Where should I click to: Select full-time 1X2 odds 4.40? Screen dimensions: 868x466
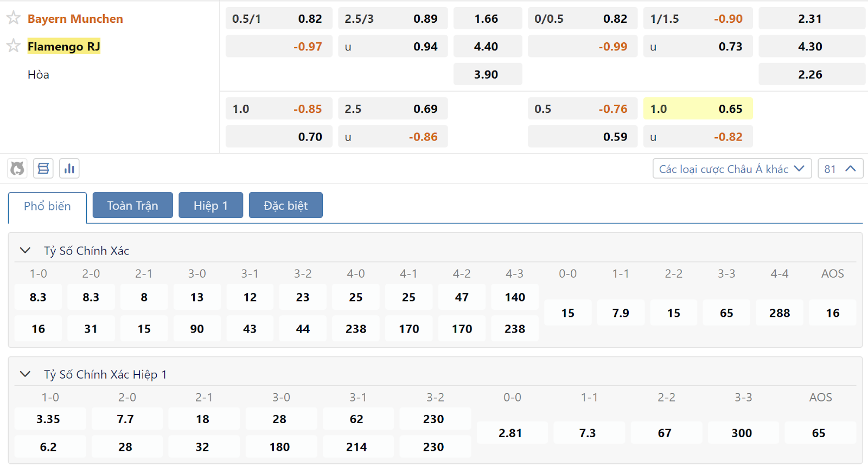(488, 47)
